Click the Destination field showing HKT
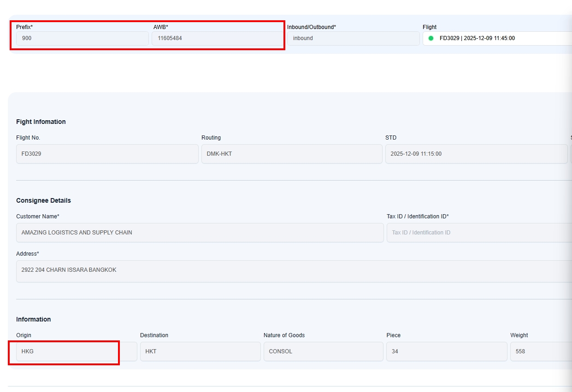The width and height of the screenshot is (572, 392). [200, 351]
